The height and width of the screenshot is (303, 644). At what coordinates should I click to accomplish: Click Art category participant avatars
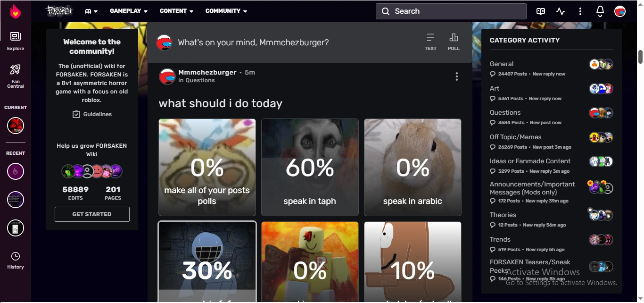[601, 89]
